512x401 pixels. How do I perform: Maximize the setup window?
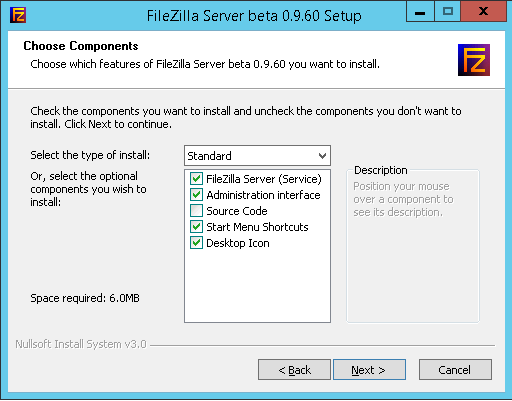click(447, 12)
